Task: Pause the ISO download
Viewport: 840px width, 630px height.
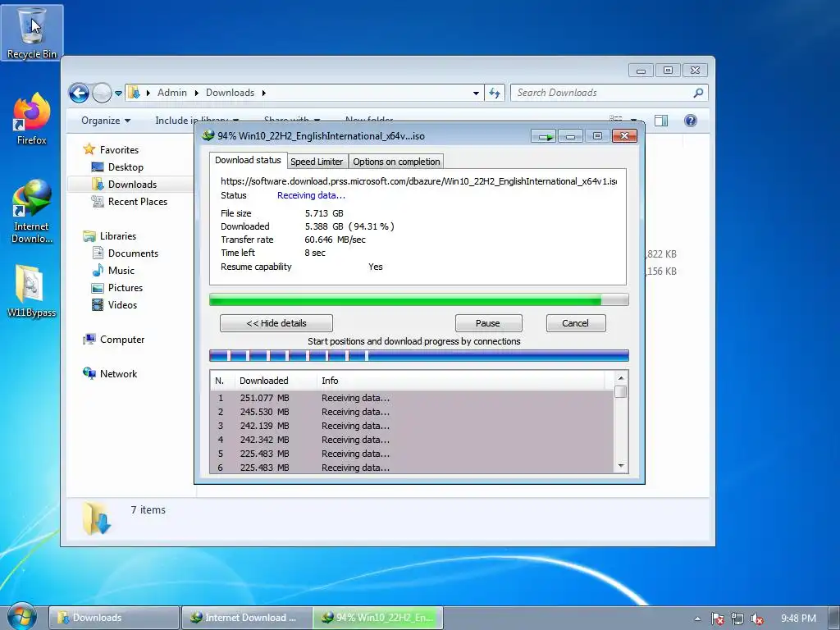Action: tap(488, 323)
